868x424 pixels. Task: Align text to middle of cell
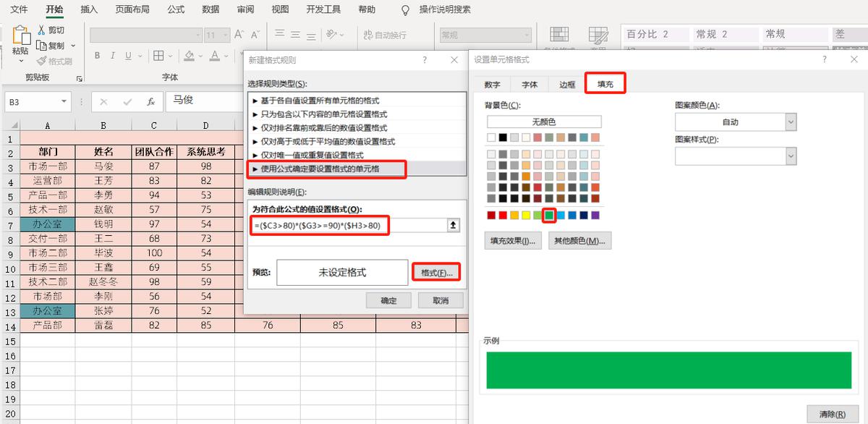coord(295,35)
